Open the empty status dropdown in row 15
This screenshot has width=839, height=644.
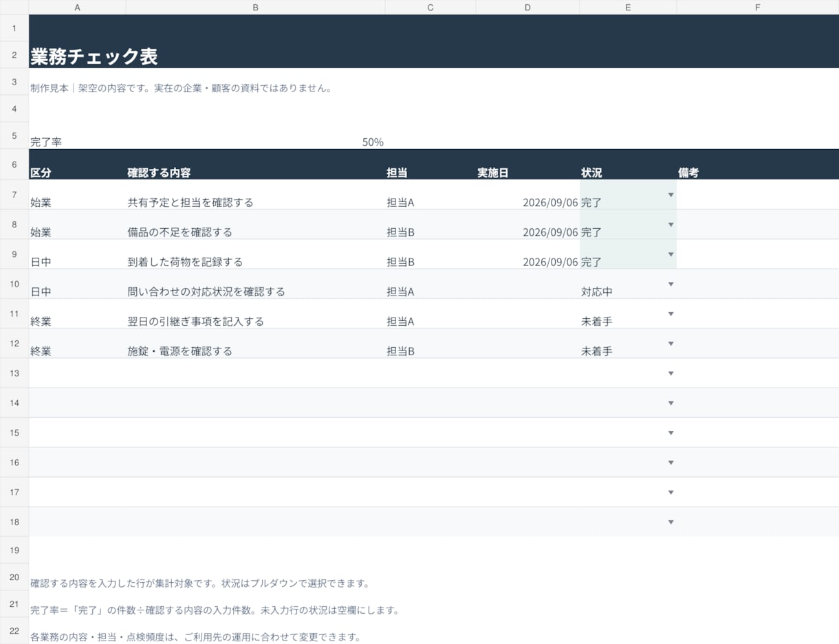(671, 433)
